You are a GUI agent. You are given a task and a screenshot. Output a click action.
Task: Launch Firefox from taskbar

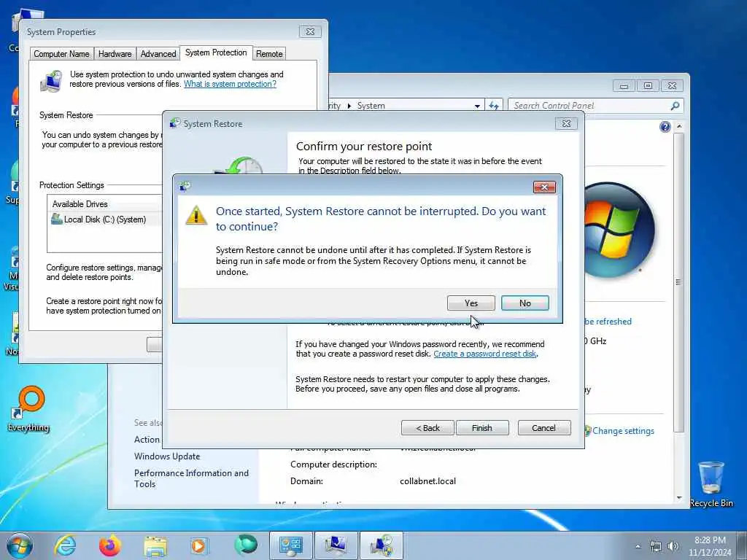[109, 545]
